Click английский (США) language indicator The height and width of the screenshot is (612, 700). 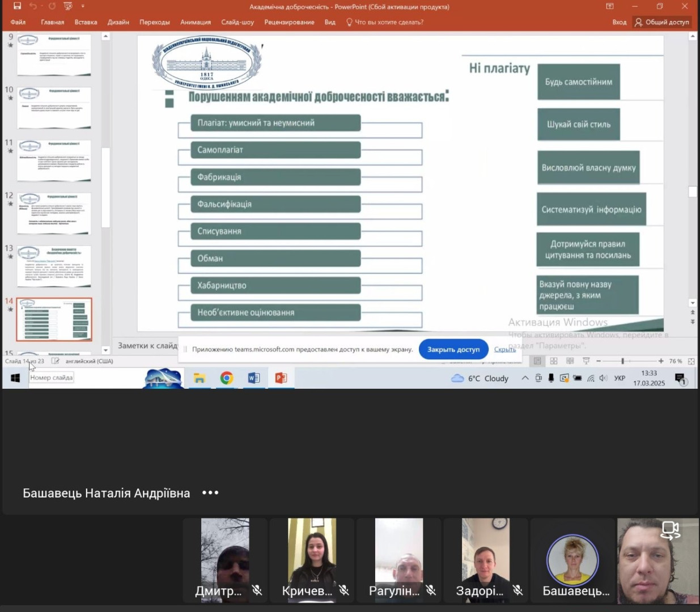[90, 361]
